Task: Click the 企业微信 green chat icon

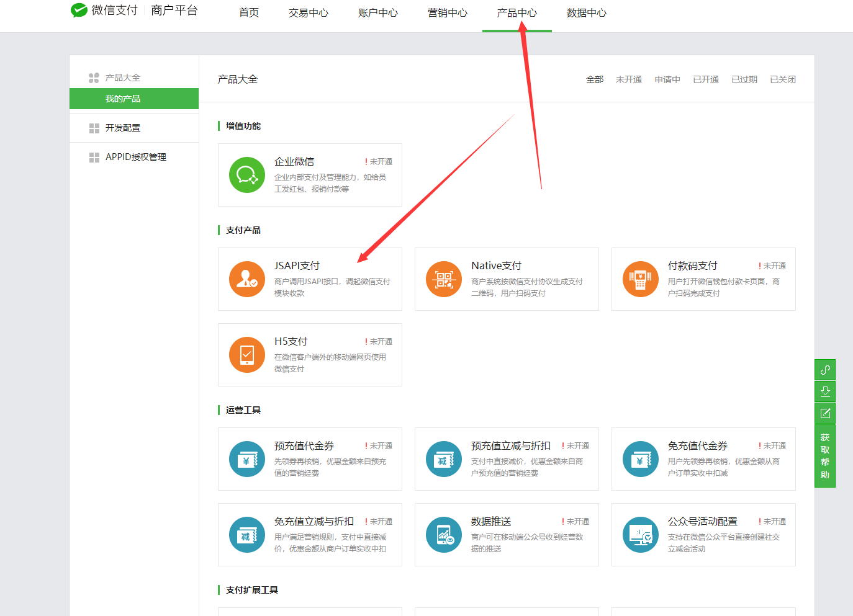Action: click(x=247, y=175)
